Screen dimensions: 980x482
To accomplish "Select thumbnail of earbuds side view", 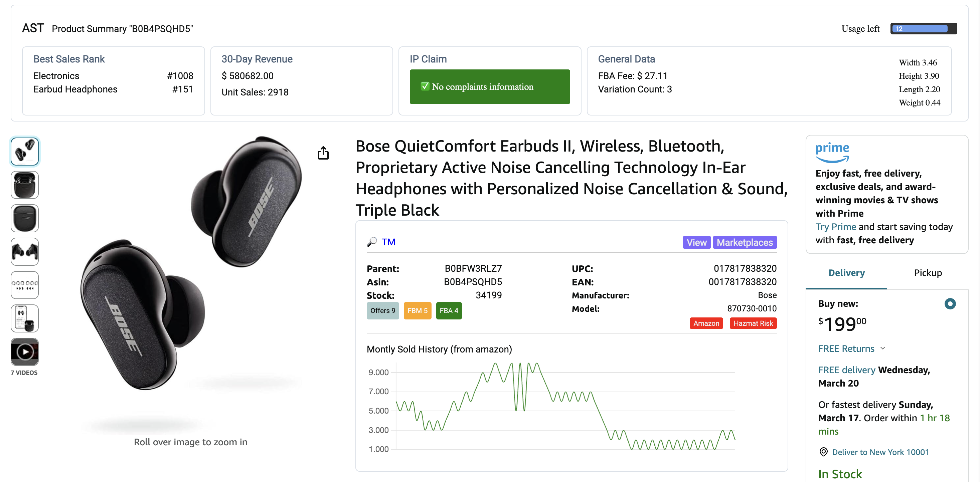I will click(24, 251).
